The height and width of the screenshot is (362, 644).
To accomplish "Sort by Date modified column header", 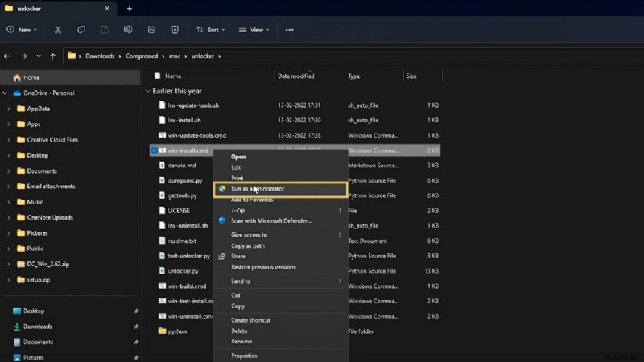I will point(295,76).
